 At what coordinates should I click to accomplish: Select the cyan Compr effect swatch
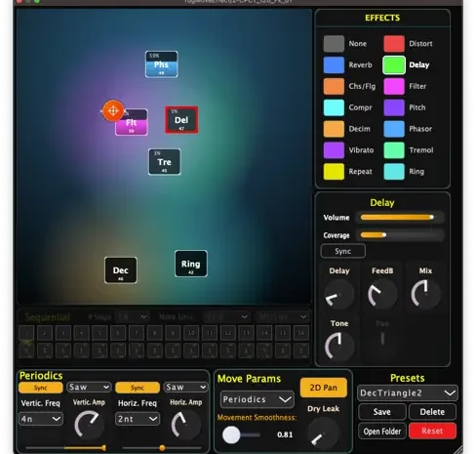334,107
